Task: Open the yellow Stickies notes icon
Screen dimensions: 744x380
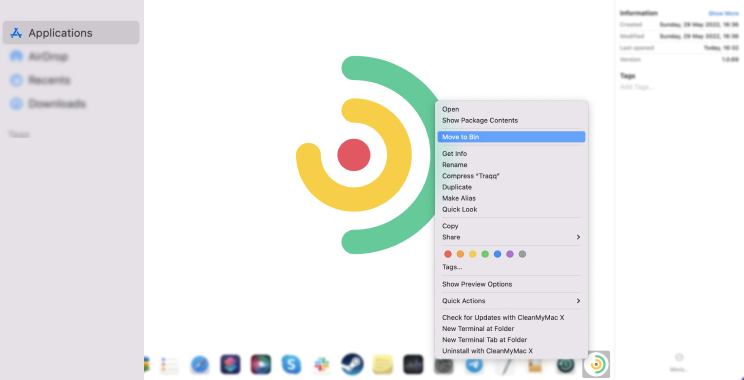Action: (x=382, y=365)
